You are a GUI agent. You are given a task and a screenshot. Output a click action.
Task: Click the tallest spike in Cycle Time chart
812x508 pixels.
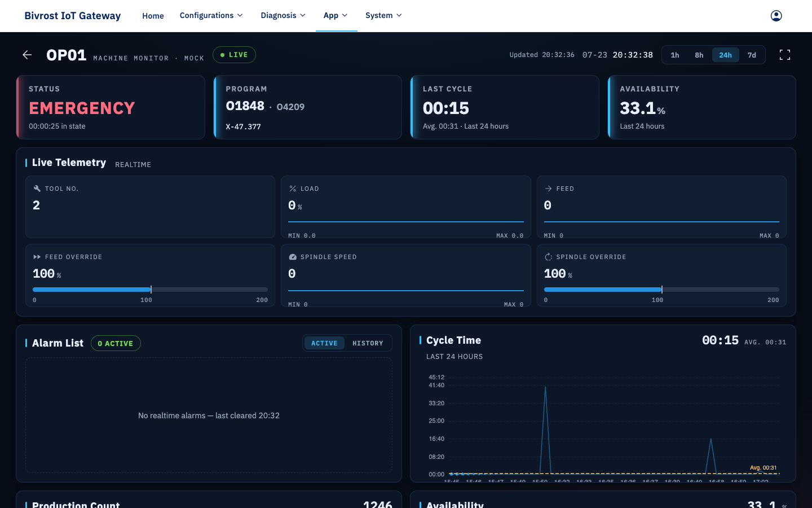[545, 387]
